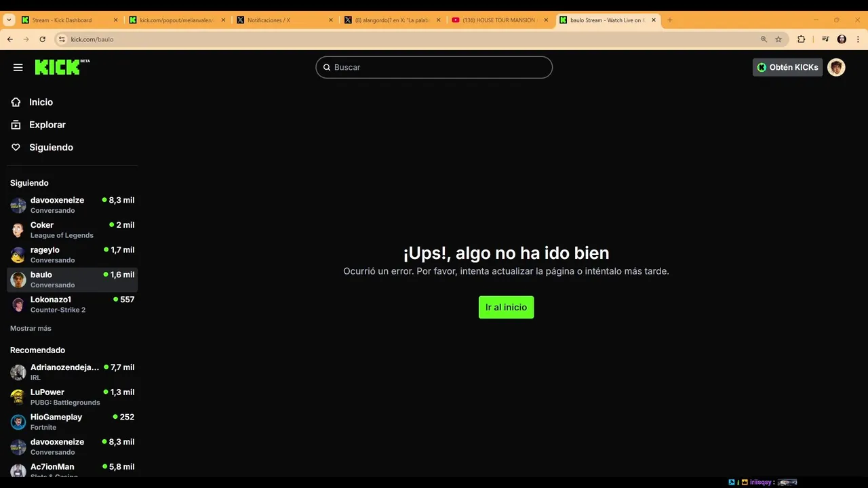
Task: Click the Kick logo
Action: coord(62,66)
